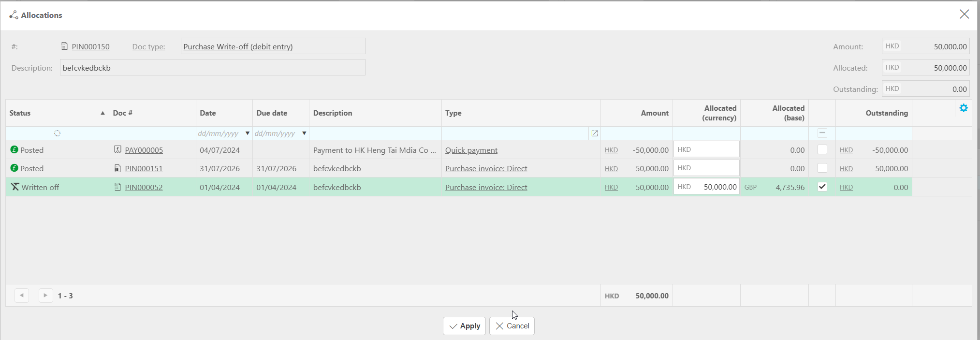Click the Cancel button
Viewport: 980px width, 340px height.
tap(512, 326)
